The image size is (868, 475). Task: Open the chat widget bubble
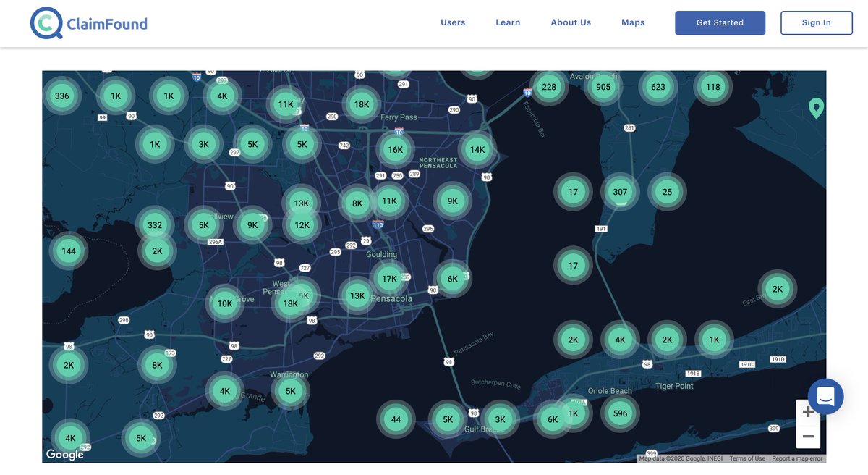click(826, 396)
